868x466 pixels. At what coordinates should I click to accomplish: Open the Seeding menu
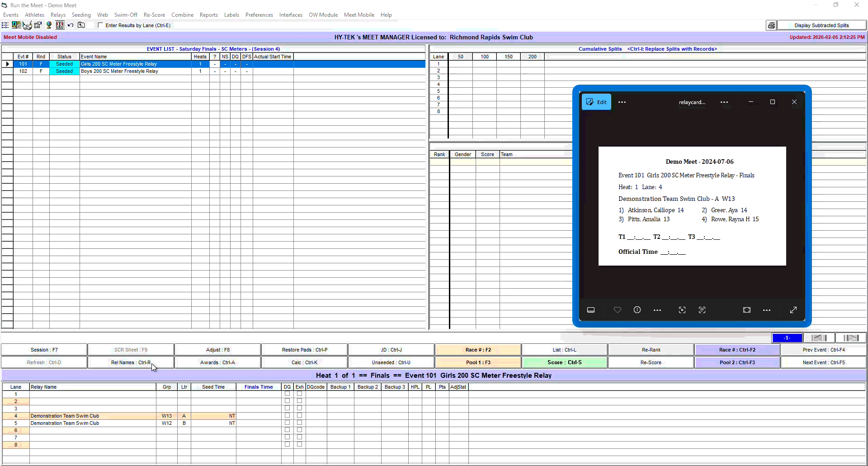pyautogui.click(x=81, y=15)
